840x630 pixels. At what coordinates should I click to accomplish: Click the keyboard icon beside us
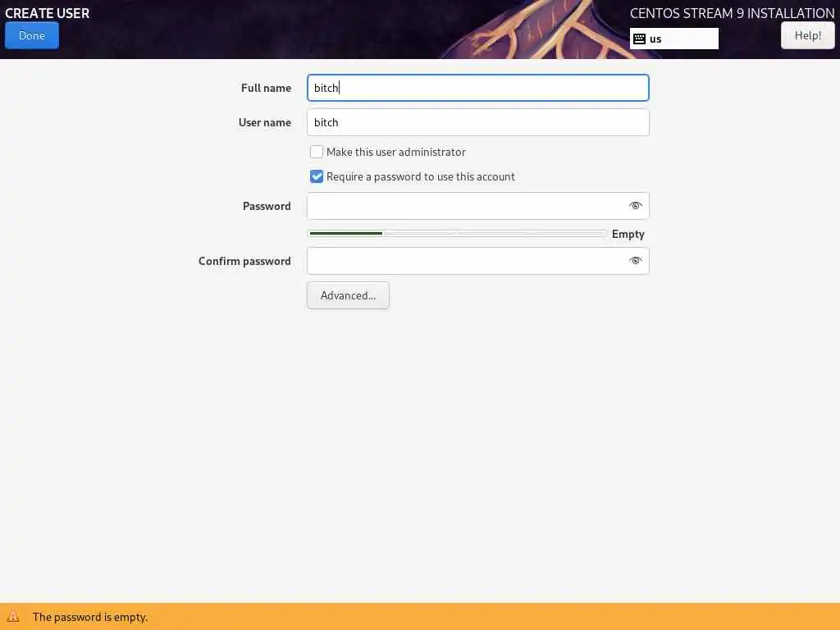(639, 39)
